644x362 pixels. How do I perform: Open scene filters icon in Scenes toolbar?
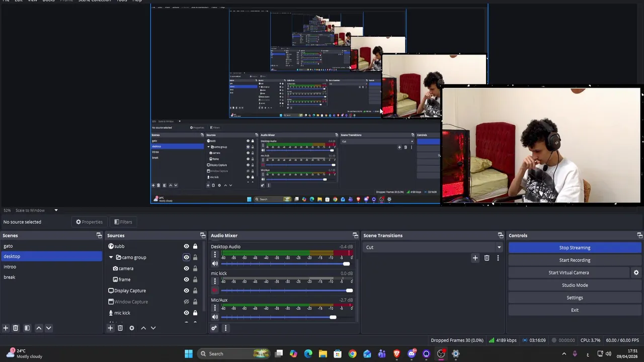(x=27, y=328)
